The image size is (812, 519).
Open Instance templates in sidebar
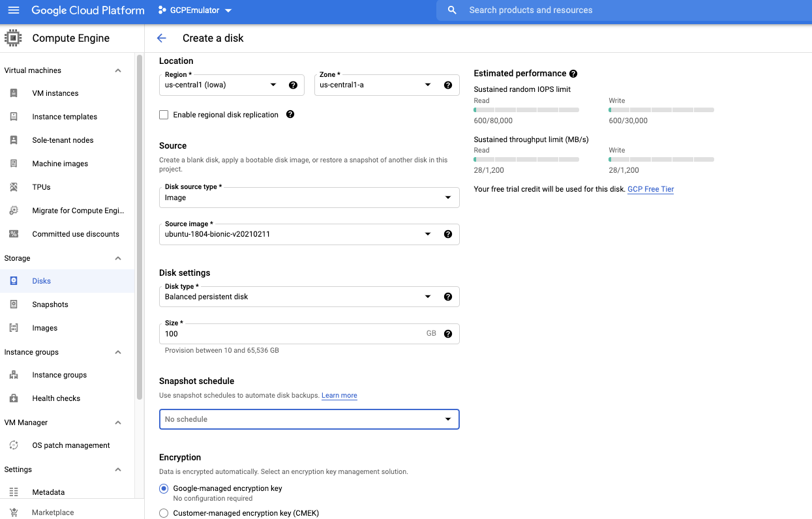[65, 117]
